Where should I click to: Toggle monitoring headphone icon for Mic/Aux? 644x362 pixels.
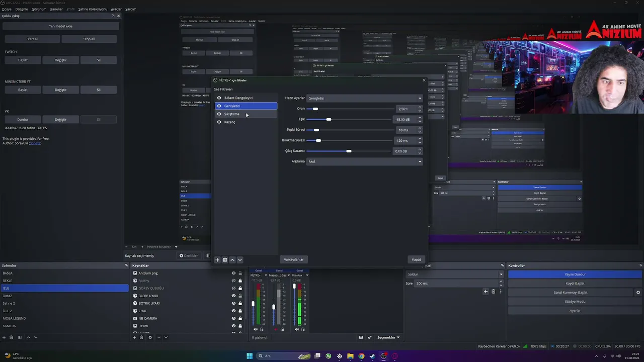pos(303,329)
